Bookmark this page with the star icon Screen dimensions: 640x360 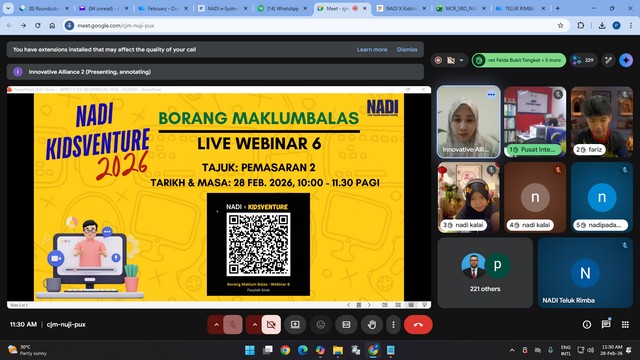[x=560, y=25]
